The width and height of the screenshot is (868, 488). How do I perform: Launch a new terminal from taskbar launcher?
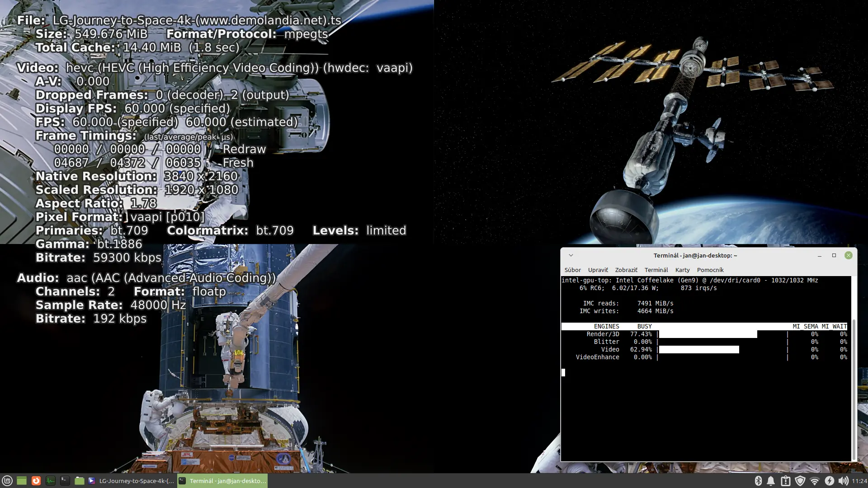coord(65,481)
